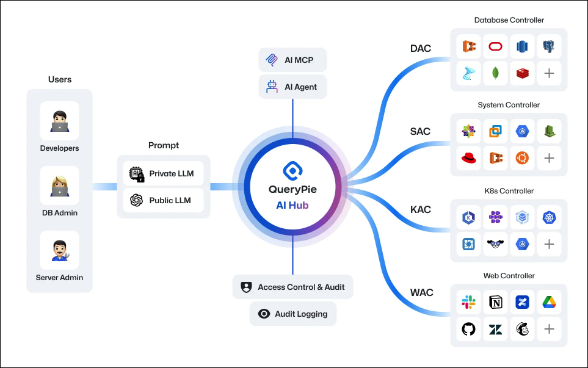Click the CentOS colorful pinwheel icon

point(468,131)
